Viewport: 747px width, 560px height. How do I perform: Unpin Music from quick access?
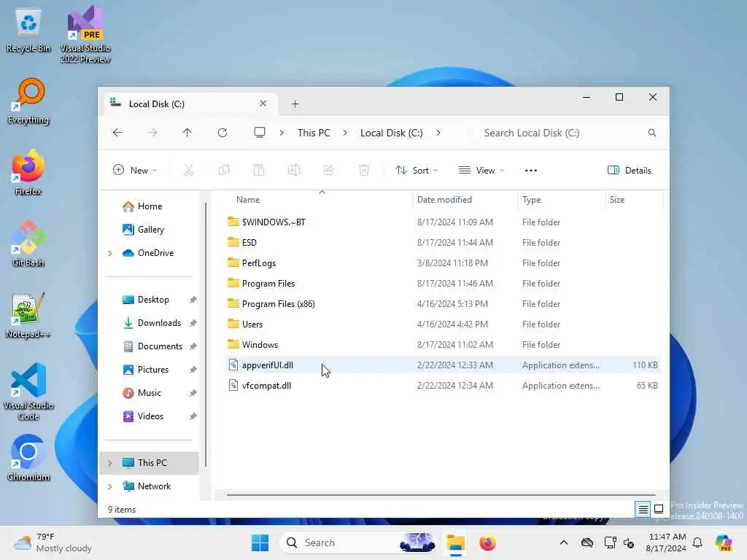[x=193, y=393]
